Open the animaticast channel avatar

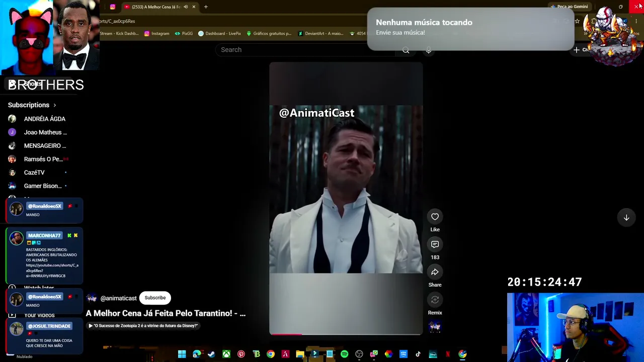[x=92, y=298]
